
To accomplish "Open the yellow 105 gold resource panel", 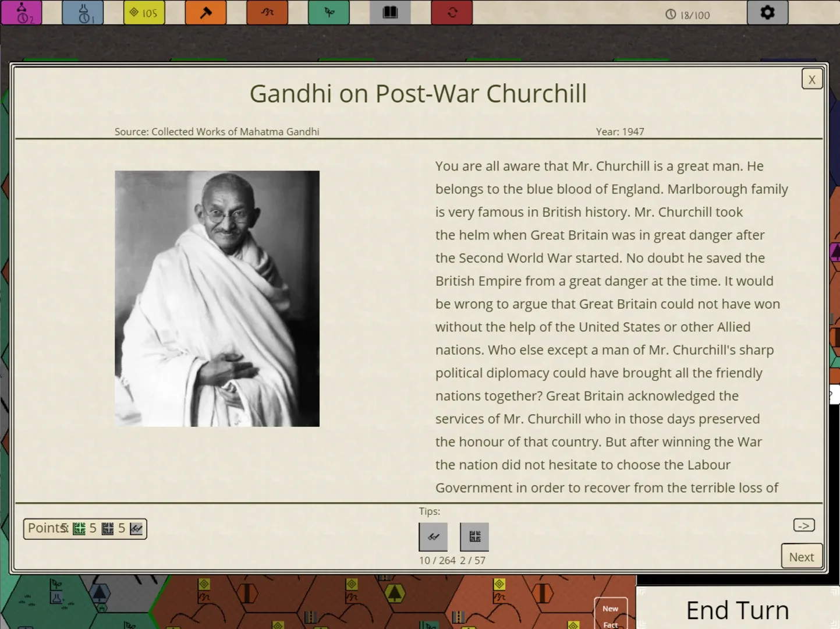I will point(144,12).
